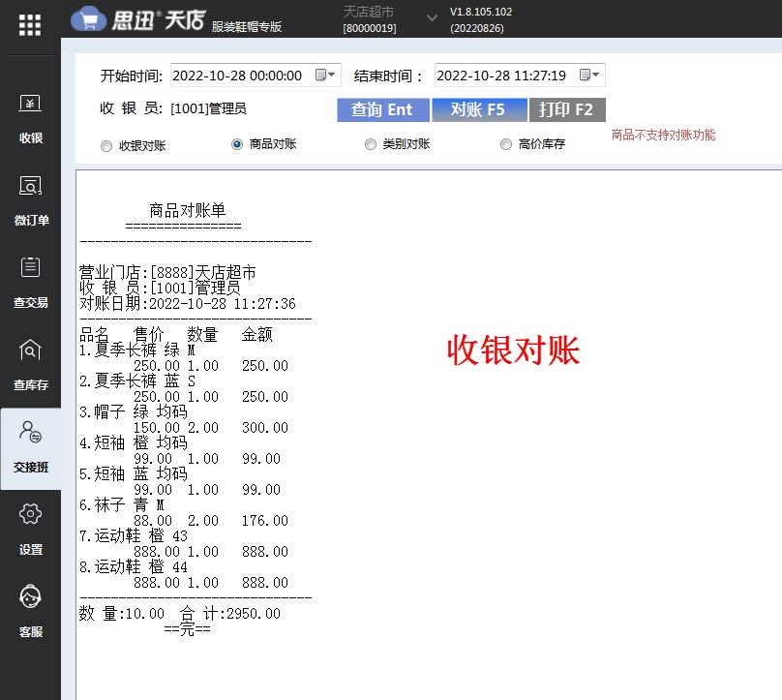Click the start time input field
782x700 pixels.
[242, 75]
